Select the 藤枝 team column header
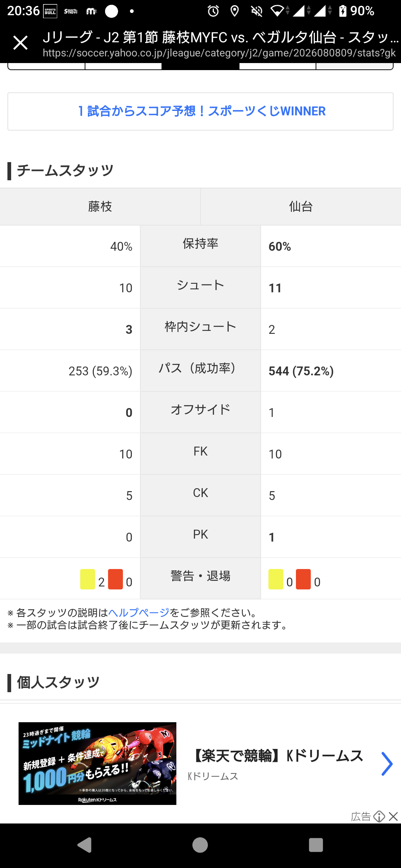401x868 pixels. pyautogui.click(x=100, y=207)
